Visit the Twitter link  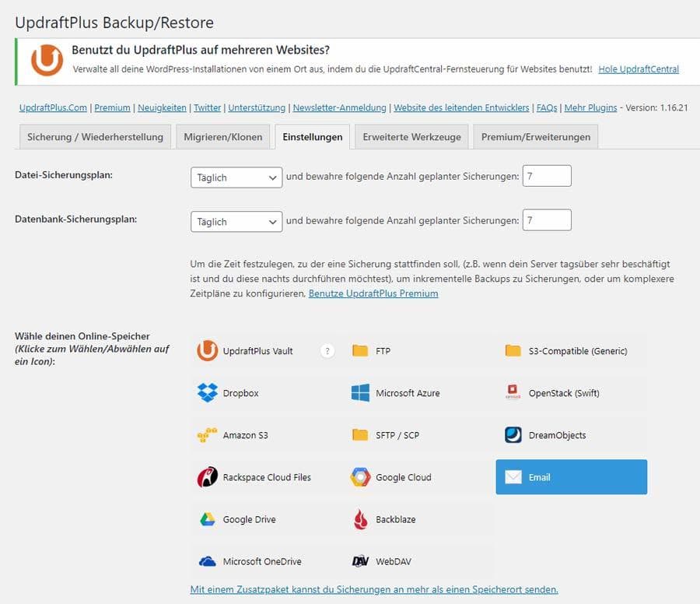(x=207, y=107)
